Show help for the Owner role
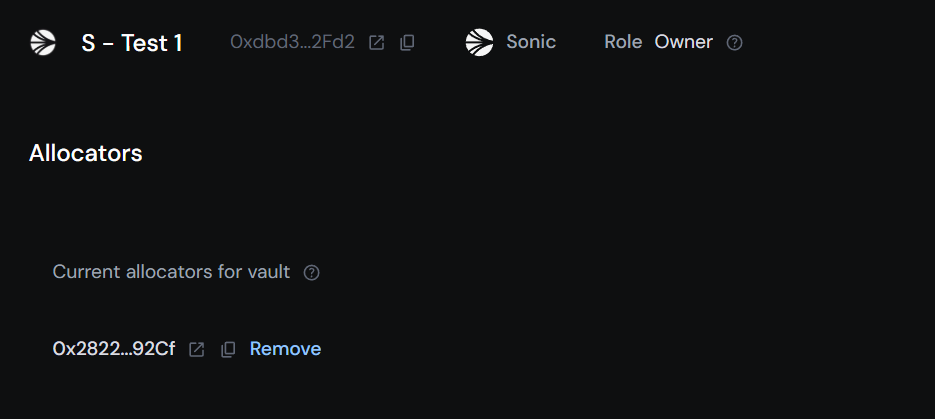Image resolution: width=935 pixels, height=419 pixels. tap(735, 43)
